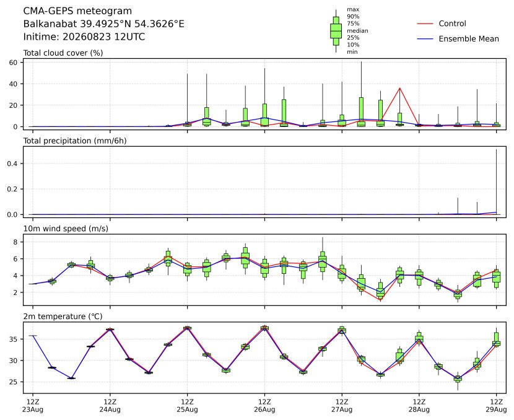
Task: Click the '90%' legend label
Action: pyautogui.click(x=353, y=16)
